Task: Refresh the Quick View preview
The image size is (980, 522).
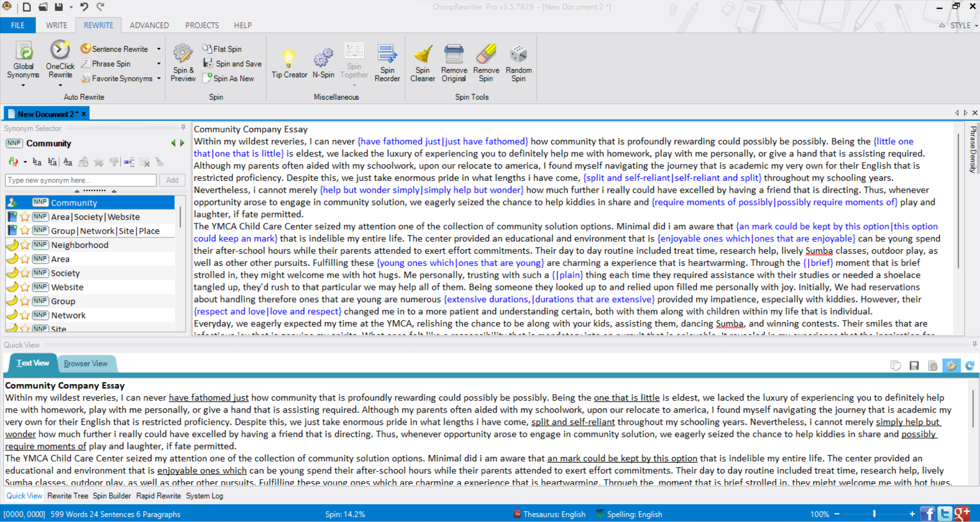Action: click(x=970, y=365)
